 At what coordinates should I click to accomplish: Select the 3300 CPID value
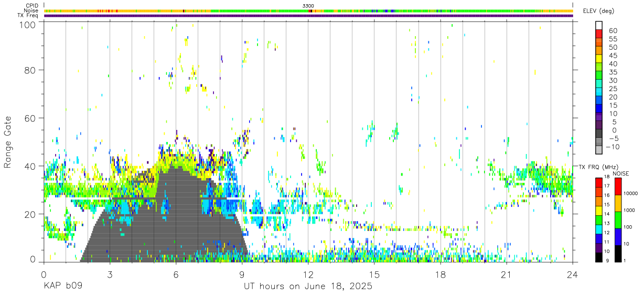tap(308, 5)
